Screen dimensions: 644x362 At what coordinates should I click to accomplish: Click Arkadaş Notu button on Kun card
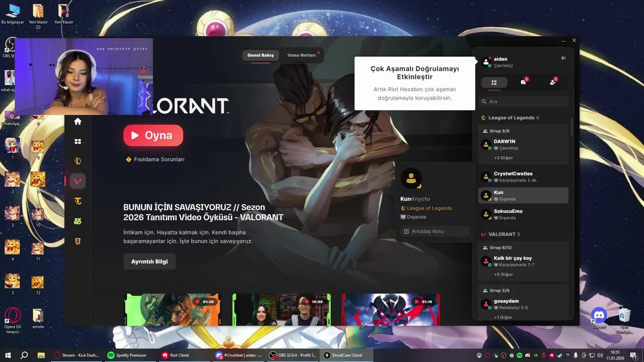point(435,231)
